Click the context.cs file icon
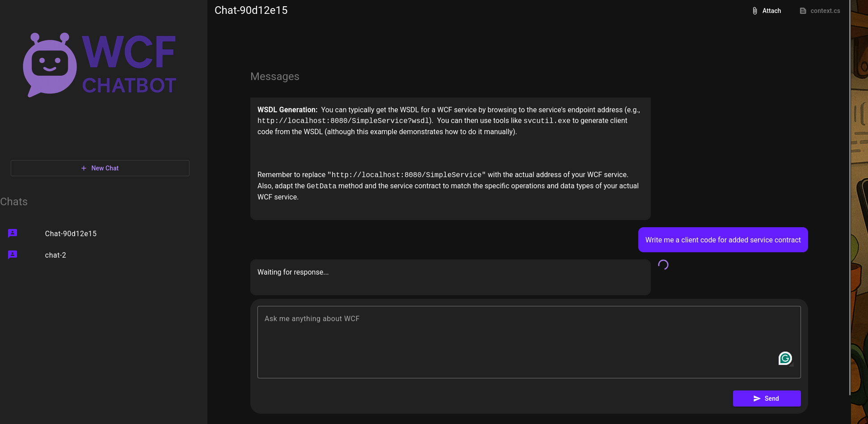 tap(803, 11)
